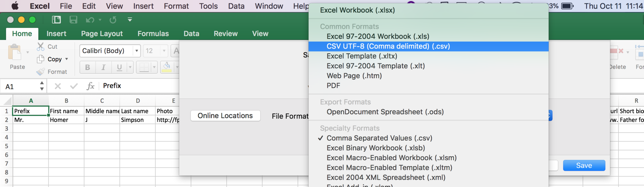Click the Save button
The image size is (644, 187).
pos(584,165)
